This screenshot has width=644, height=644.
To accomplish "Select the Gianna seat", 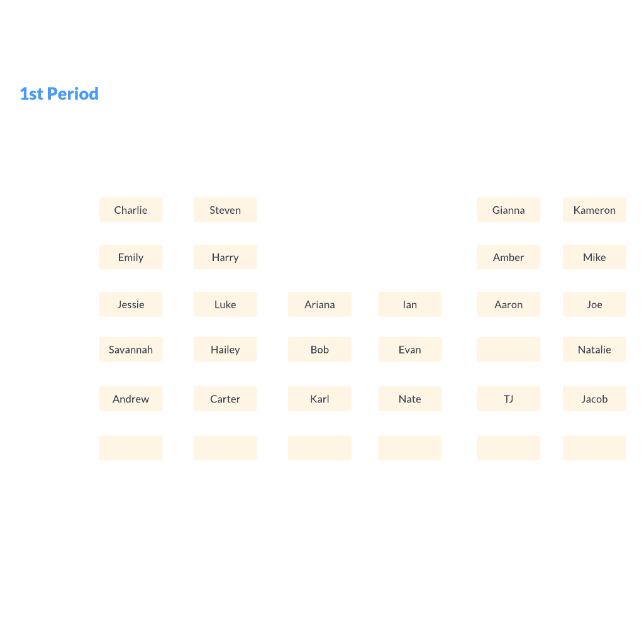I will tap(508, 210).
